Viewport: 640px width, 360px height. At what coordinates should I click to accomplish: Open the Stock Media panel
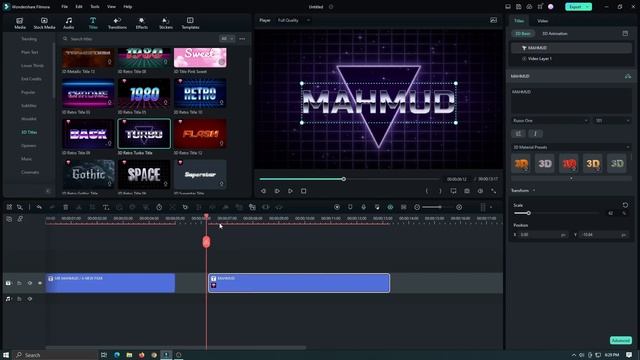click(x=44, y=23)
